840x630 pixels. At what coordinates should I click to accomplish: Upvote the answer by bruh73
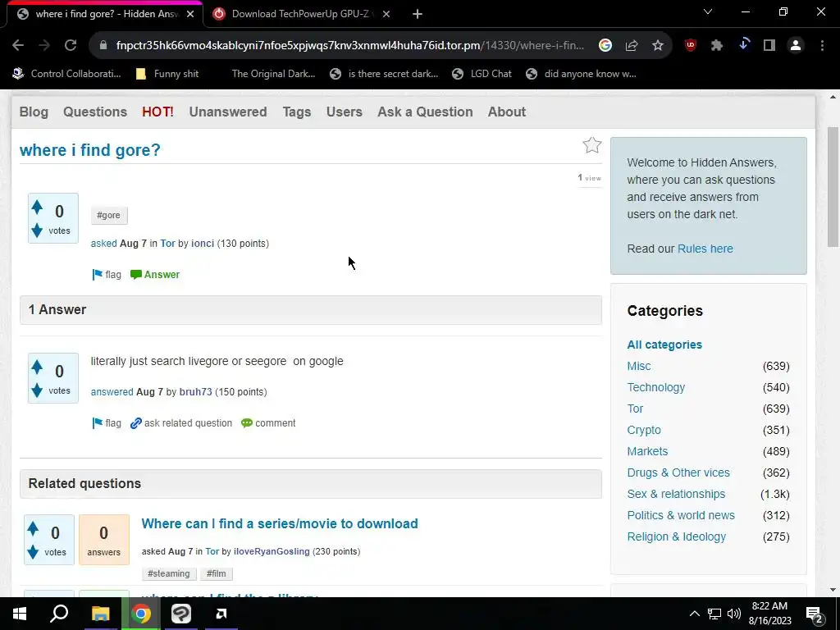tap(37, 367)
